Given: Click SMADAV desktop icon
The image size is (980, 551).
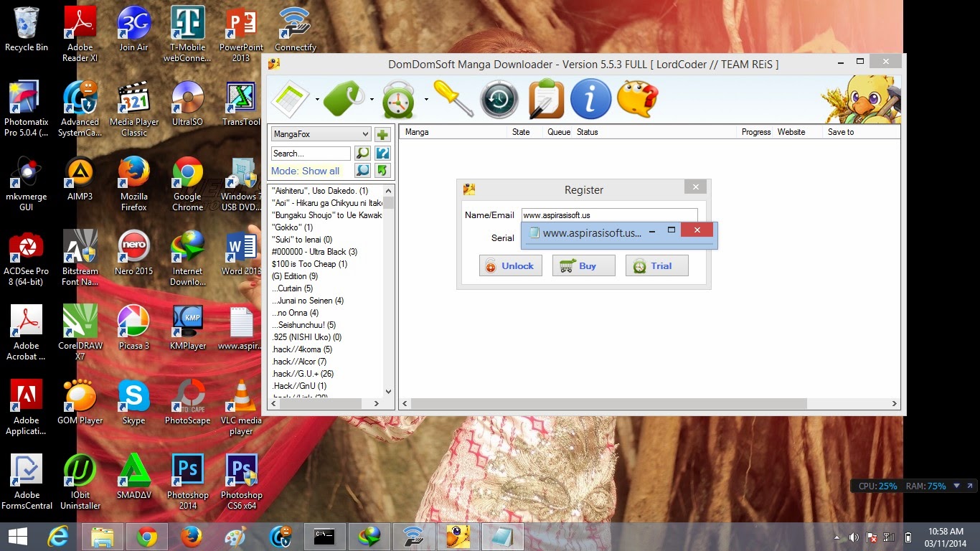Looking at the screenshot, I should (x=134, y=476).
